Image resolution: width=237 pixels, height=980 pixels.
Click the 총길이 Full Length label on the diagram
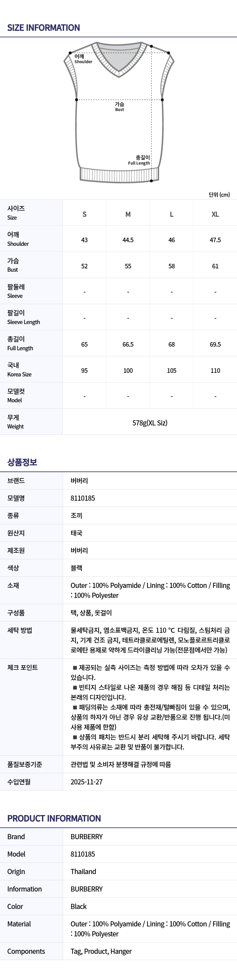(x=139, y=160)
